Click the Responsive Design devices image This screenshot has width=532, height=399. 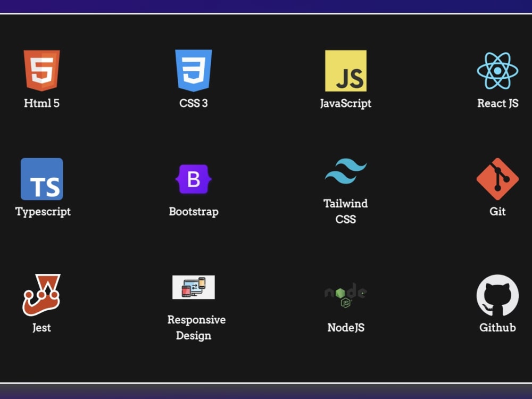click(194, 287)
